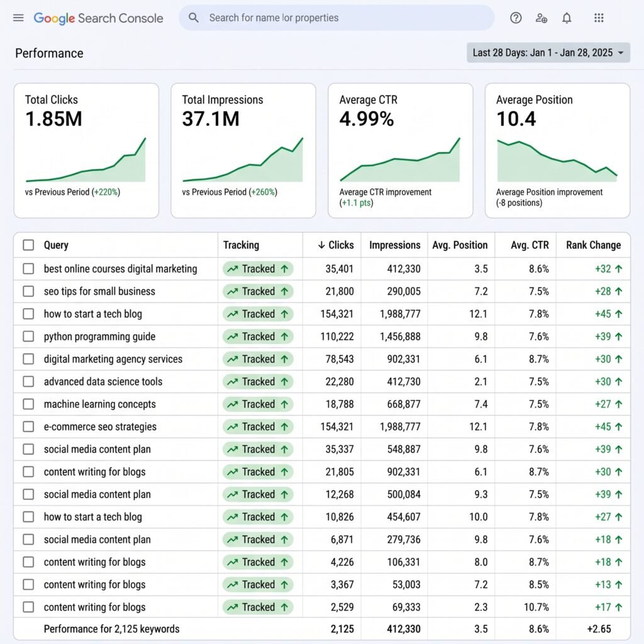Screen dimensions: 644x644
Task: Check the 'advanced data science tools' row
Action: pos(28,382)
